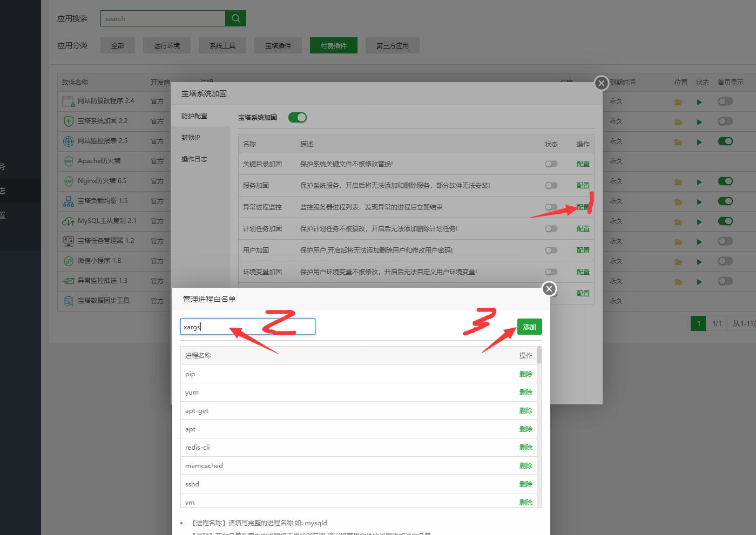Click the 宝塔任务管理器 1.2 icon
This screenshot has width=756, height=535.
(69, 241)
